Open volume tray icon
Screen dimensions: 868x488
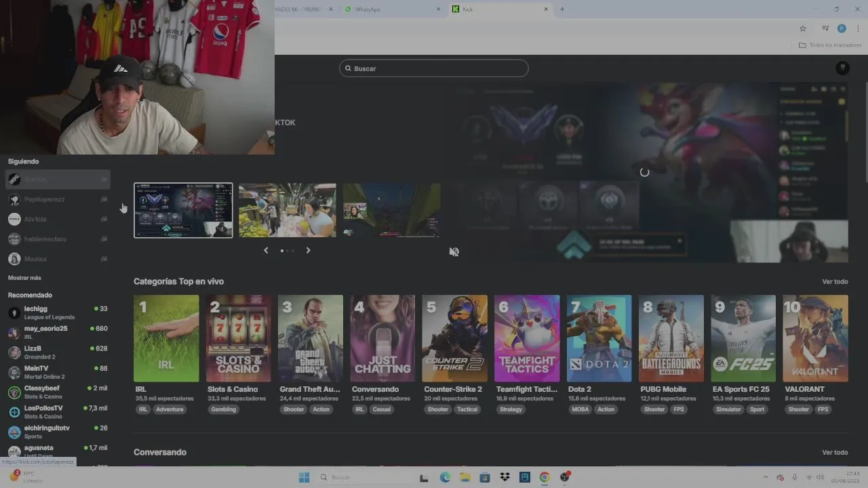[821, 477]
